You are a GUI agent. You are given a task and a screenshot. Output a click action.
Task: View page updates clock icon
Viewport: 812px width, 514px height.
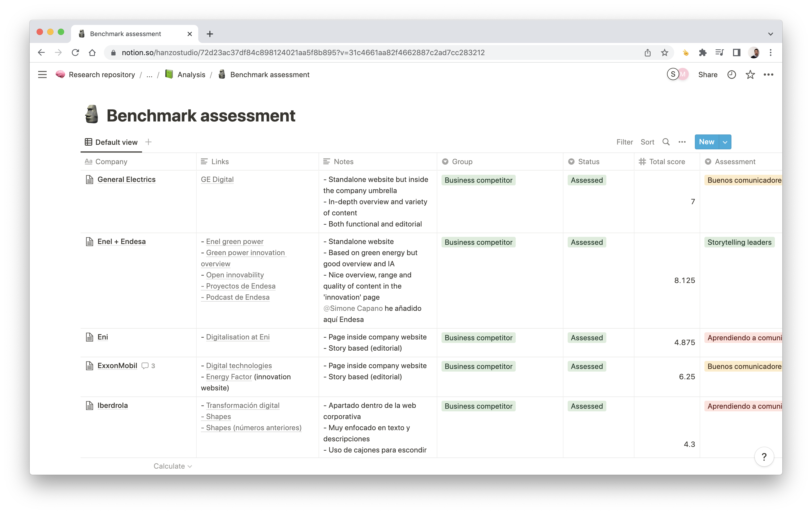tap(731, 75)
